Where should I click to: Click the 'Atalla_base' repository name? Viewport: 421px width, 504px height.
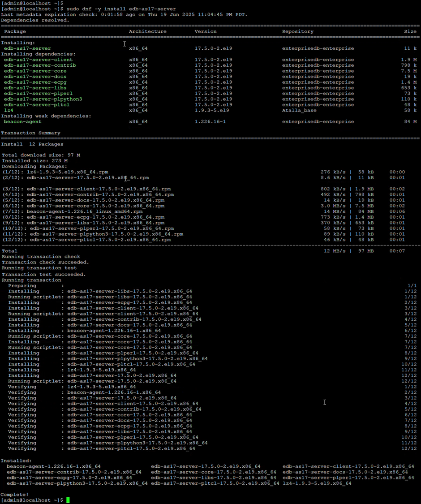click(299, 110)
